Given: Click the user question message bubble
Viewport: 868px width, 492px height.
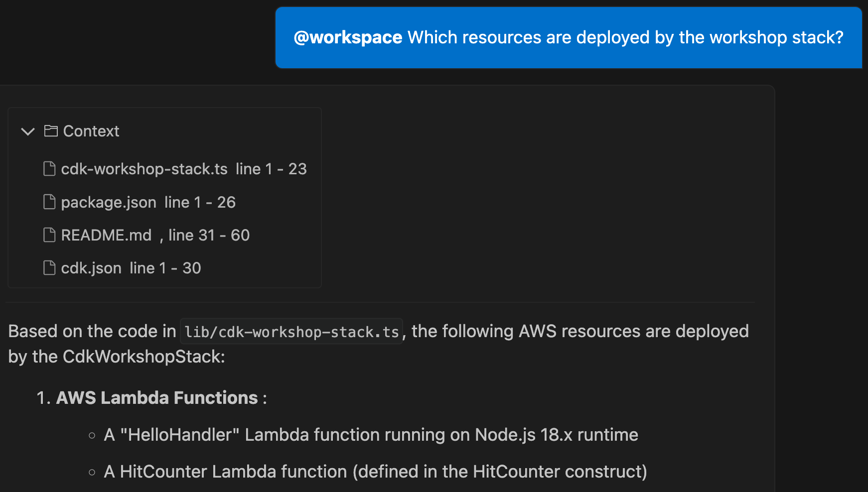Looking at the screenshot, I should coord(568,37).
